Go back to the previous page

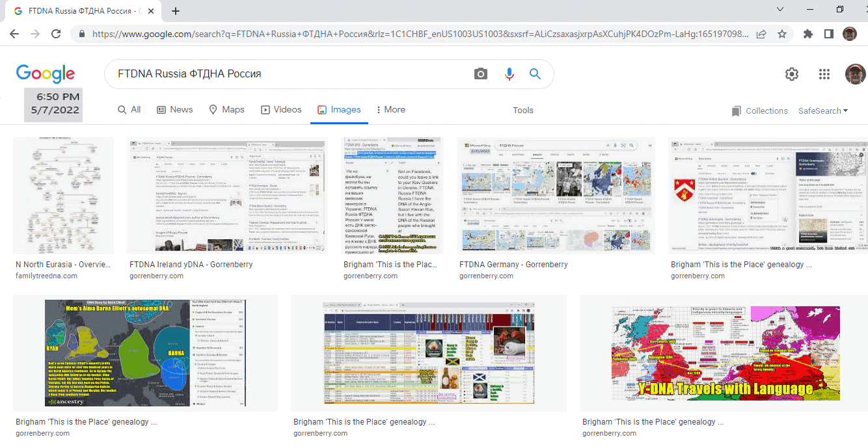pos(14,34)
